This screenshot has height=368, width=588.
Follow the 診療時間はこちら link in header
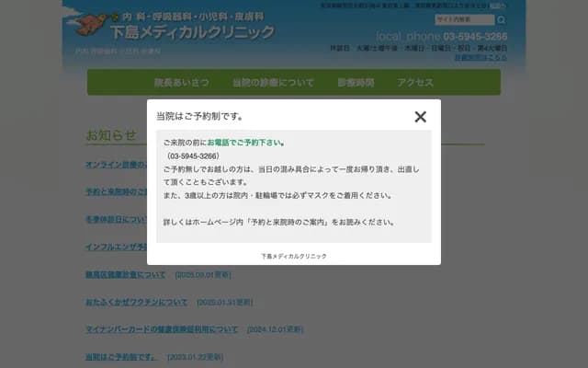(481, 57)
